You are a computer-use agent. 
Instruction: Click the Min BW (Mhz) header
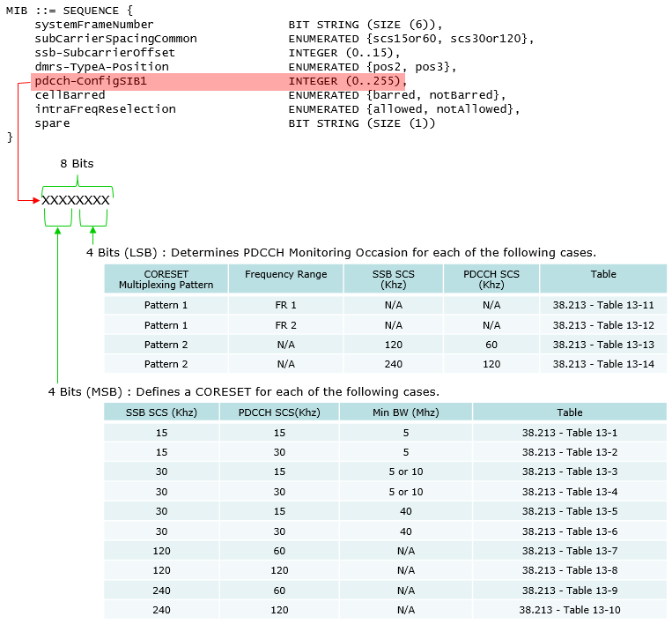coord(406,412)
